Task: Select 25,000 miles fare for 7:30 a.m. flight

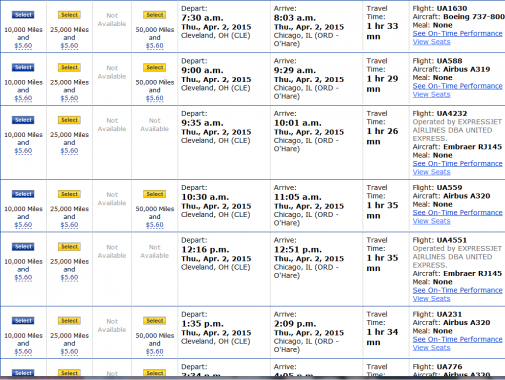Action: click(69, 15)
